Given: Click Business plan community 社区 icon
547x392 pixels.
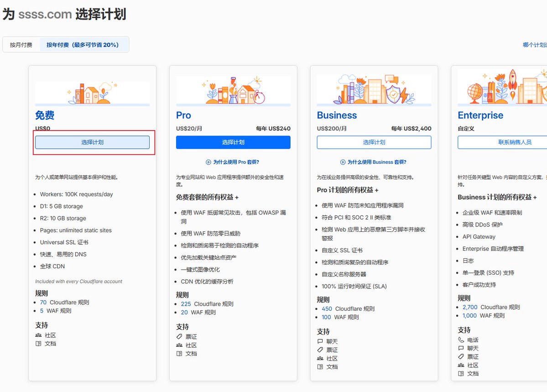Looking at the screenshot, I should point(320,359).
